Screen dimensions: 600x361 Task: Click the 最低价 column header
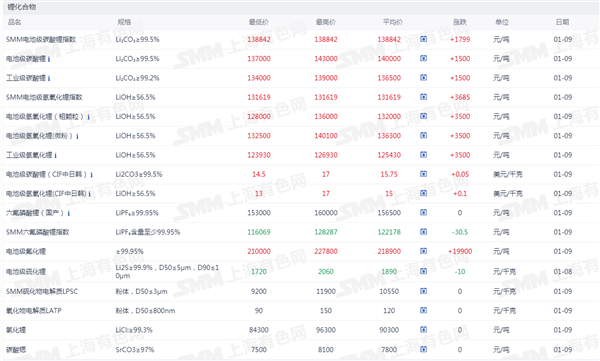pos(259,22)
